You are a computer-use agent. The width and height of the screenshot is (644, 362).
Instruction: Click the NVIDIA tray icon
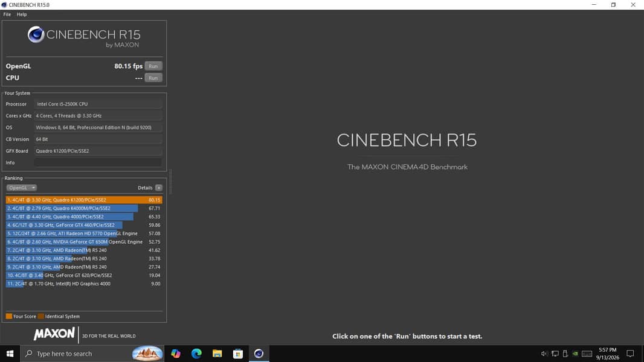click(x=575, y=354)
